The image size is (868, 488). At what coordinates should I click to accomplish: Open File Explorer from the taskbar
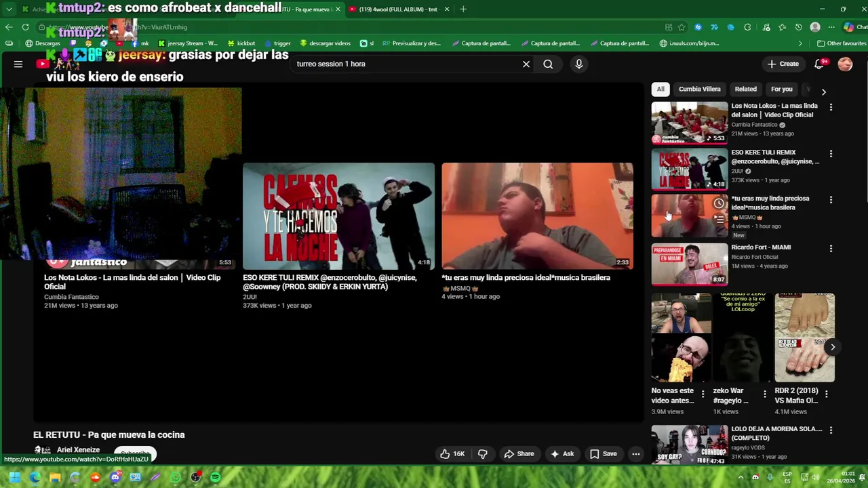click(55, 478)
